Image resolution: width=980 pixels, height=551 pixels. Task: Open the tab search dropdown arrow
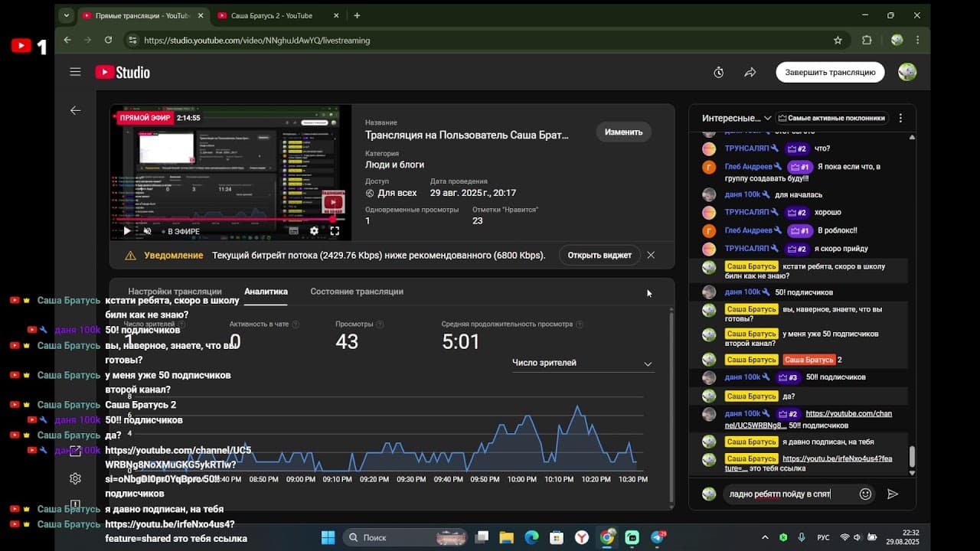[x=67, y=15]
